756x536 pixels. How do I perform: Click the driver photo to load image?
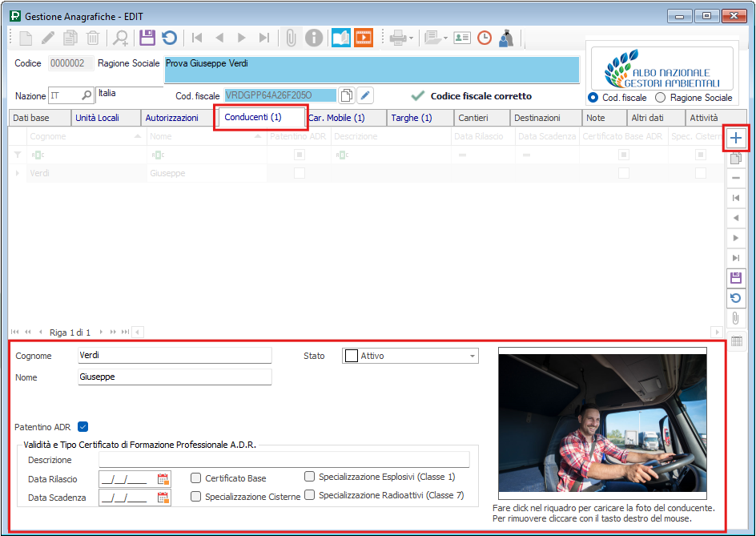(602, 422)
